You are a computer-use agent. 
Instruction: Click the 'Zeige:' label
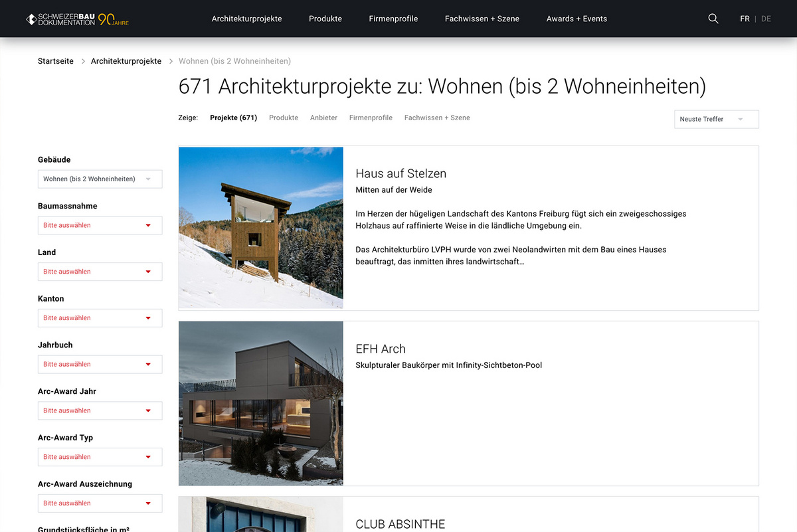[188, 118]
